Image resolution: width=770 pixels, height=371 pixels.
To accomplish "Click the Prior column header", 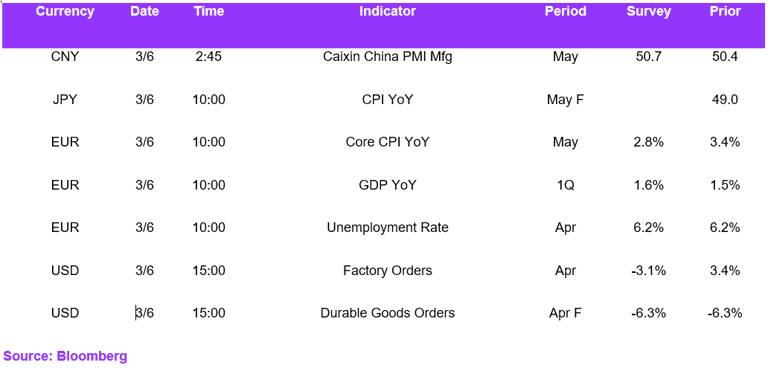I will 725,11.
